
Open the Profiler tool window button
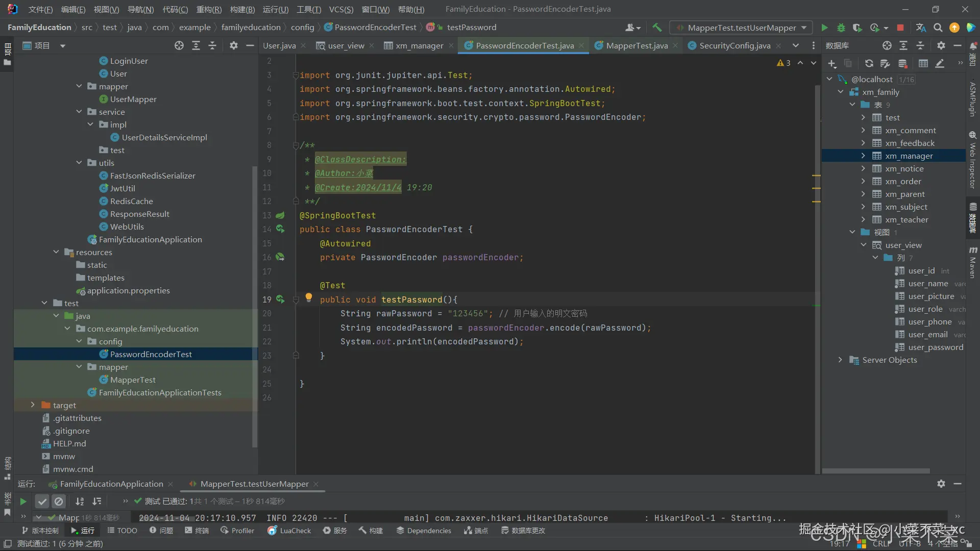(x=237, y=531)
